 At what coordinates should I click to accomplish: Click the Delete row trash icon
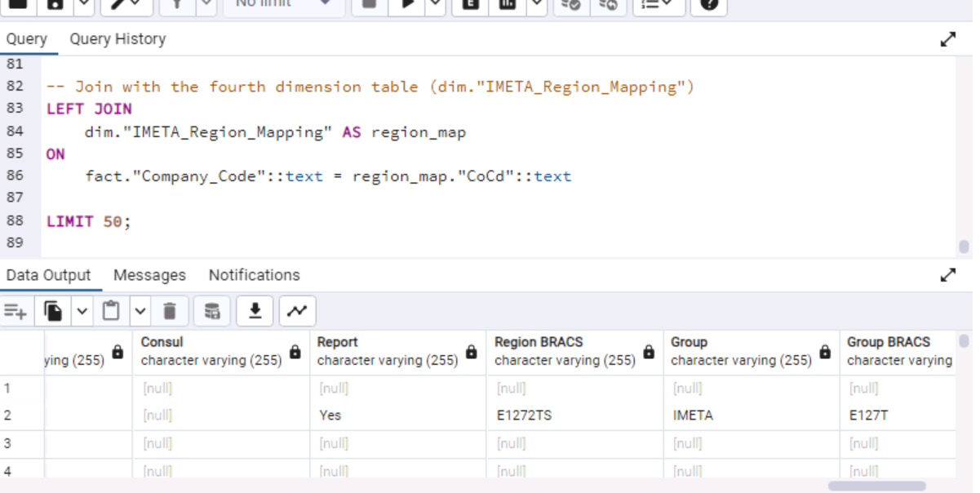[170, 311]
